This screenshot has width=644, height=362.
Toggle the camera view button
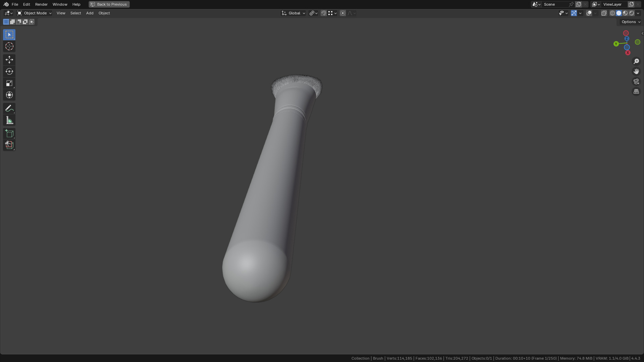point(636,81)
